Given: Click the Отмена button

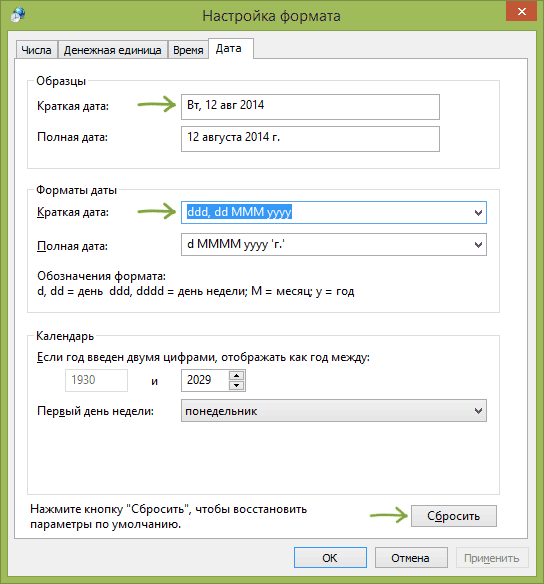Looking at the screenshot, I should click(411, 558).
